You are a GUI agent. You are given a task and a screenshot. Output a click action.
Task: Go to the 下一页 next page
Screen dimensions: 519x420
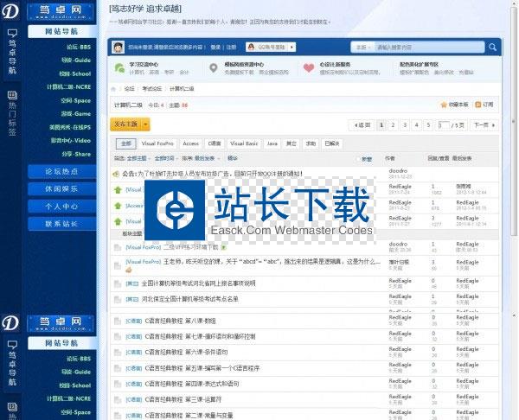[481, 125]
